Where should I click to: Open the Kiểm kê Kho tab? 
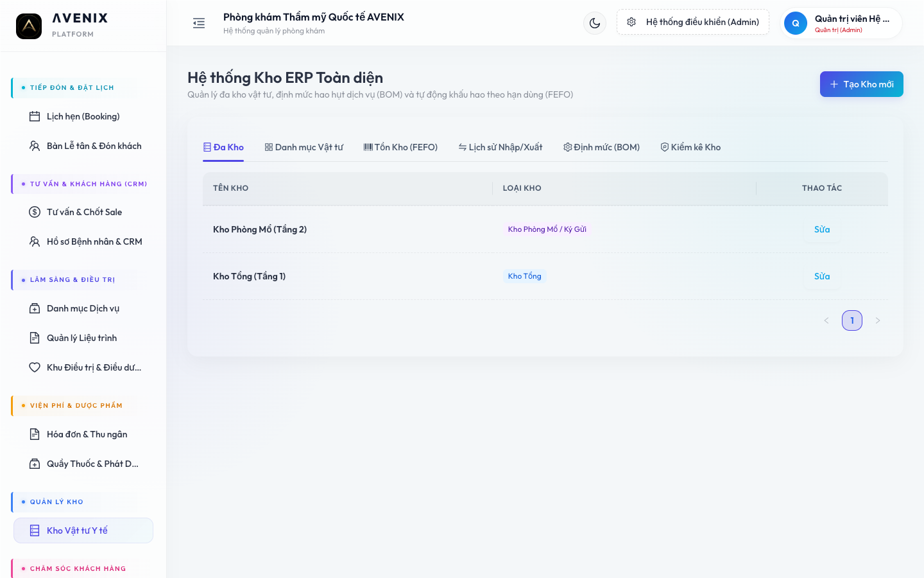[690, 147]
